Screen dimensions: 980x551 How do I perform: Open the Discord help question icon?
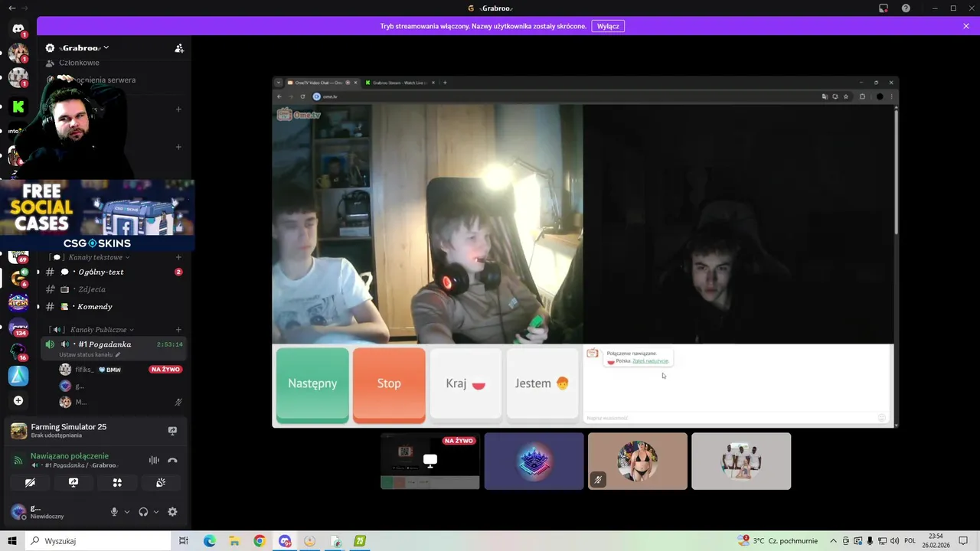click(x=906, y=8)
